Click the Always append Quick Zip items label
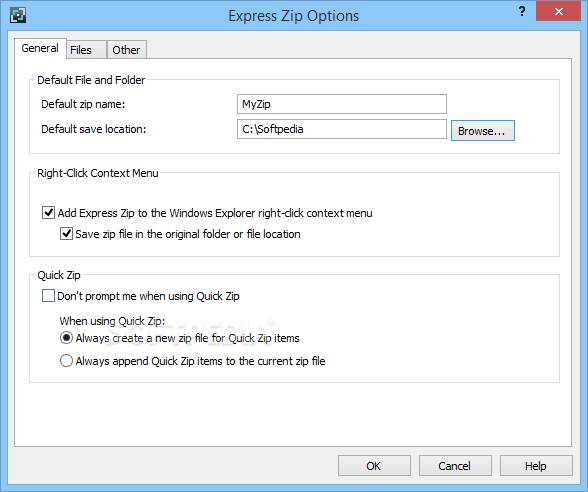This screenshot has width=588, height=492. point(200,361)
